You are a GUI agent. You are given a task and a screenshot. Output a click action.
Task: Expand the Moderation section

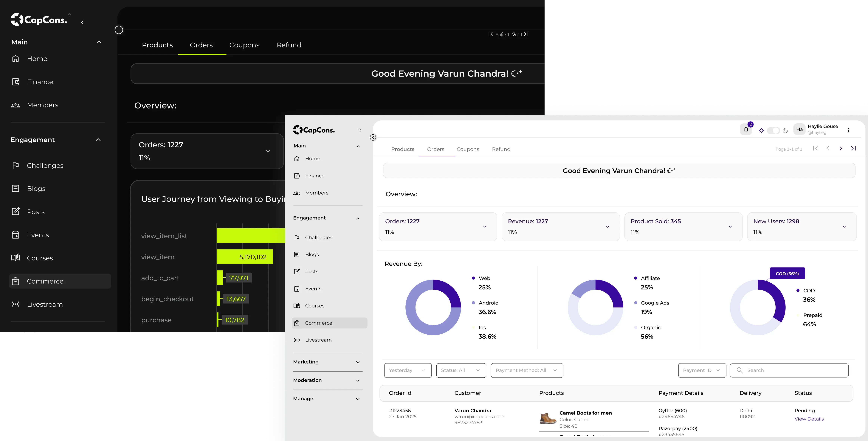tap(327, 380)
